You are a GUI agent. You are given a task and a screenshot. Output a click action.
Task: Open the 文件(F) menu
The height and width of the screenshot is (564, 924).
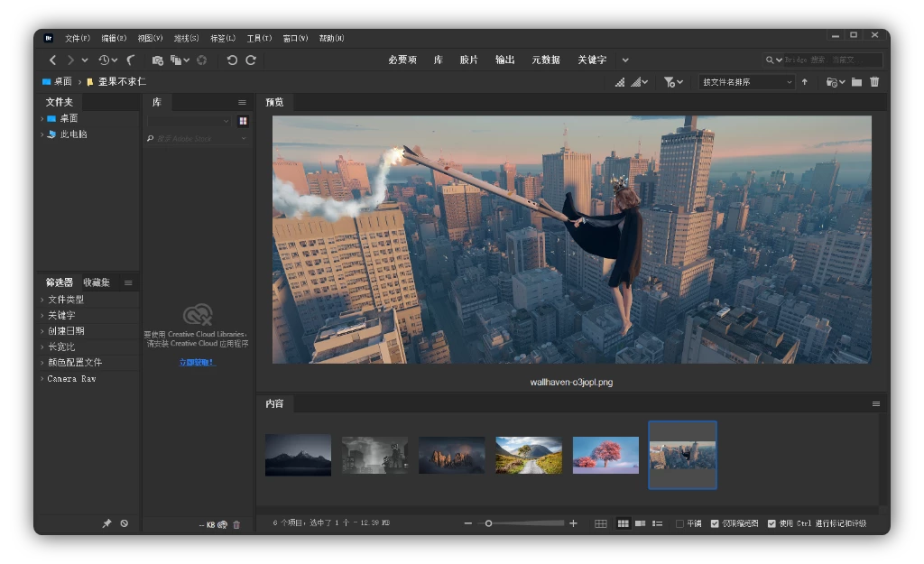(78, 38)
